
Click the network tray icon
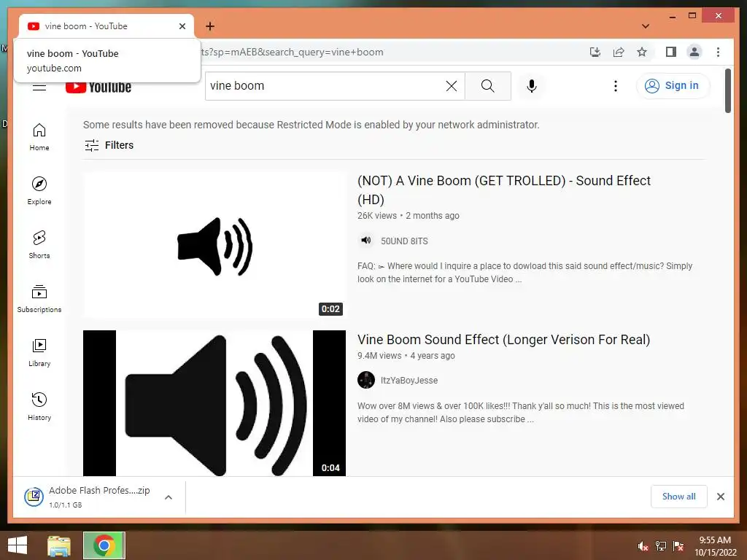click(660, 546)
